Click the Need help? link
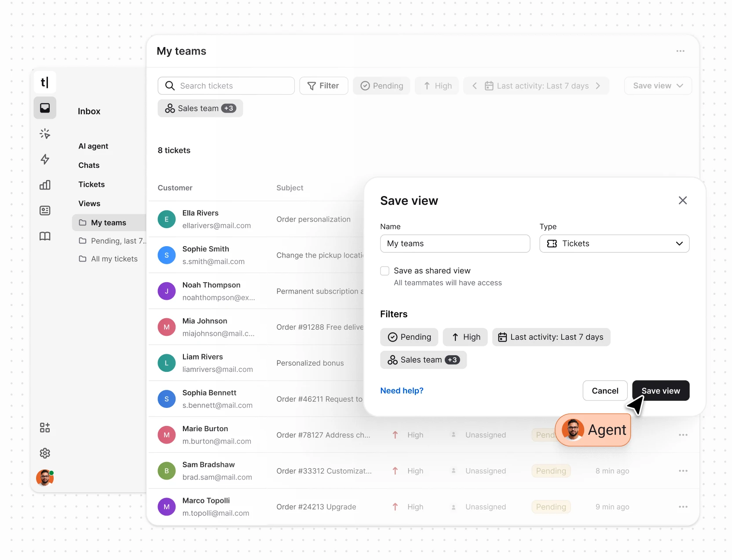Image resolution: width=732 pixels, height=560 pixels. 402,391
